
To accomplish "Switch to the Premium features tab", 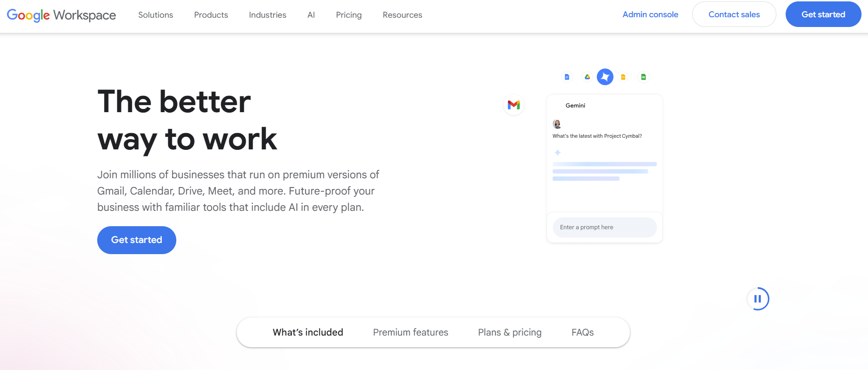I will (x=411, y=332).
